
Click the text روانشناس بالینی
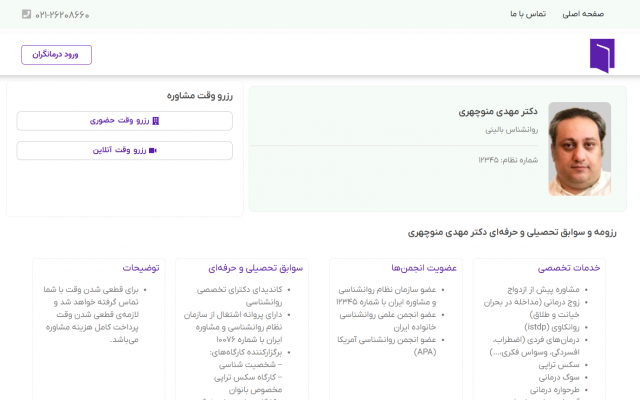coord(511,130)
